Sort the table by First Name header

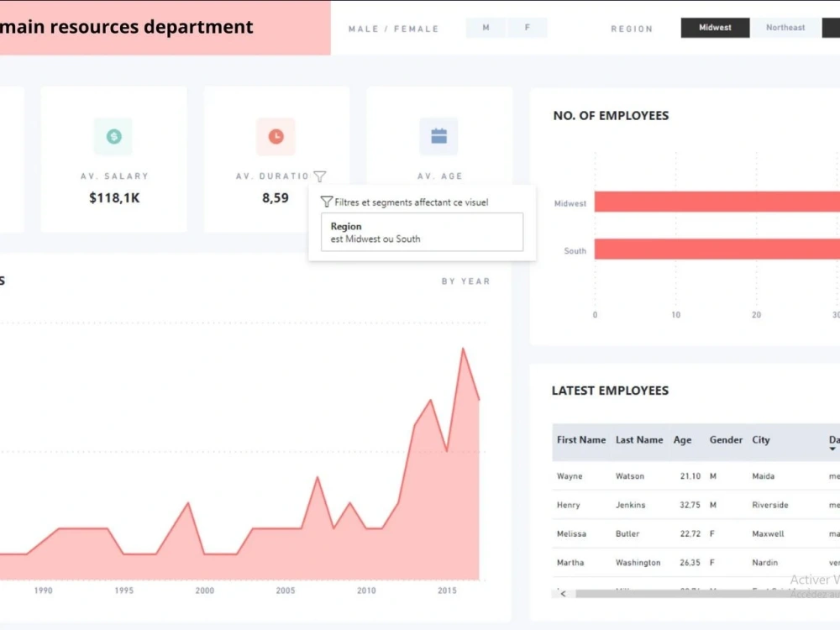(581, 439)
